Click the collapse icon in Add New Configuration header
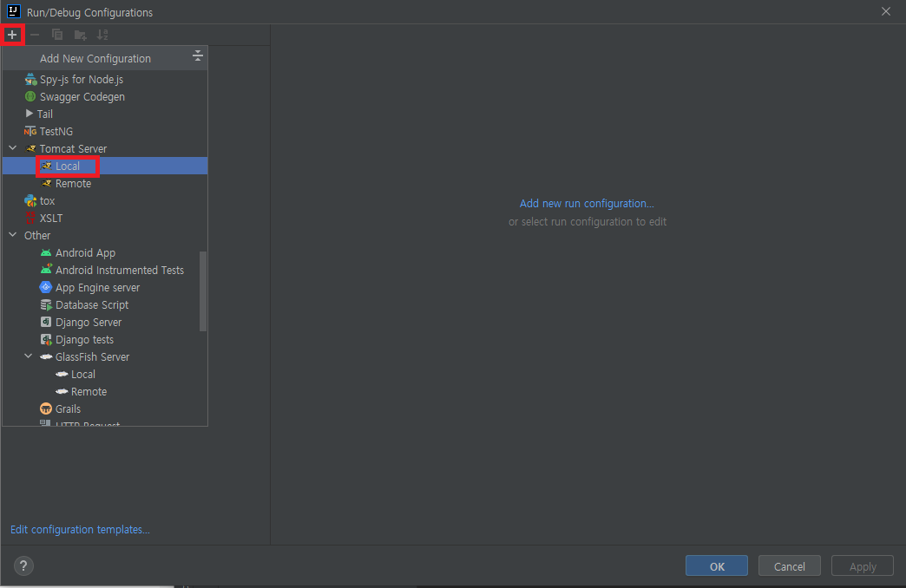This screenshot has width=906, height=588. [x=198, y=56]
